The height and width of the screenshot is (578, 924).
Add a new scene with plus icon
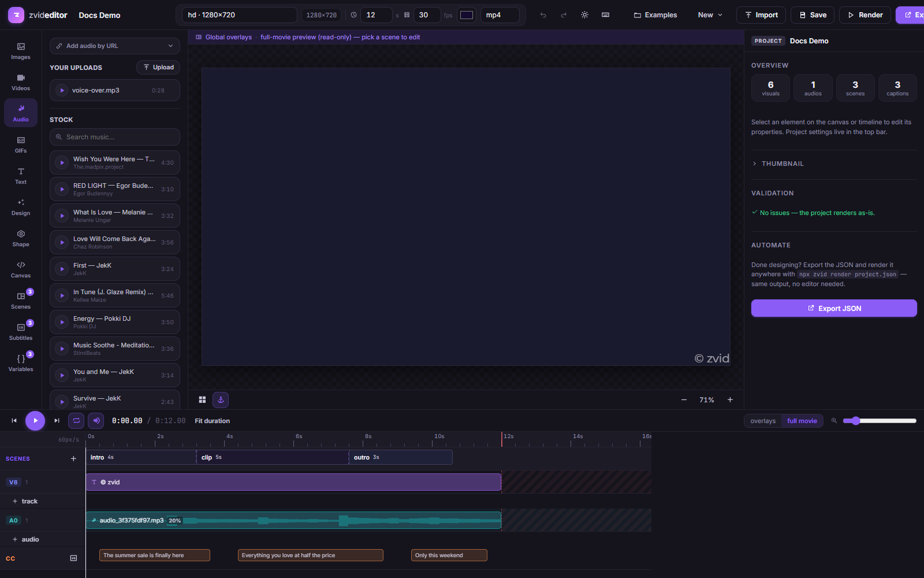(73, 458)
